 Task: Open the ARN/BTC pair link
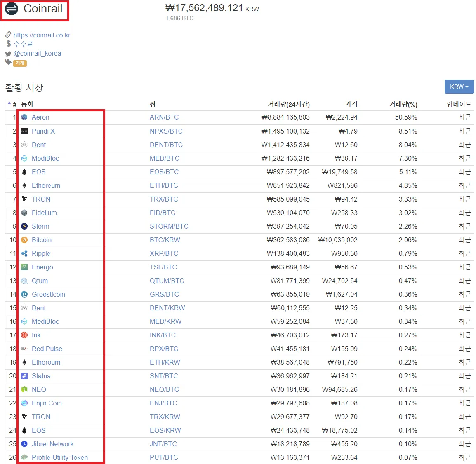point(164,117)
